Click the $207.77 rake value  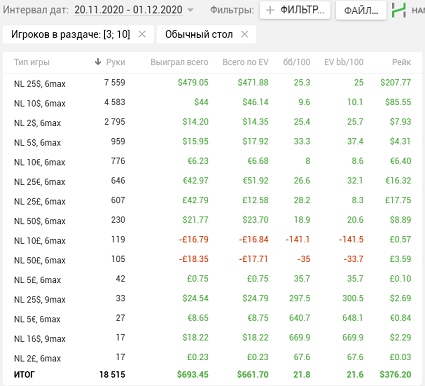click(x=396, y=82)
